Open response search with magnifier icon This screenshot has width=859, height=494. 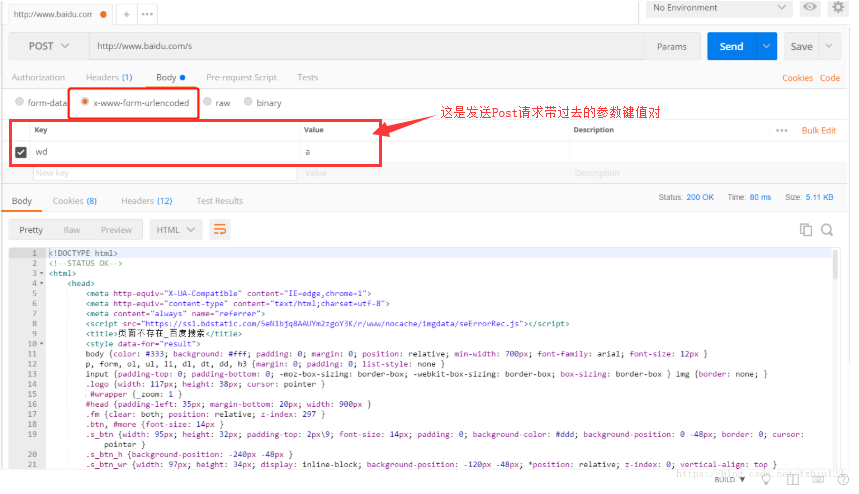click(827, 230)
